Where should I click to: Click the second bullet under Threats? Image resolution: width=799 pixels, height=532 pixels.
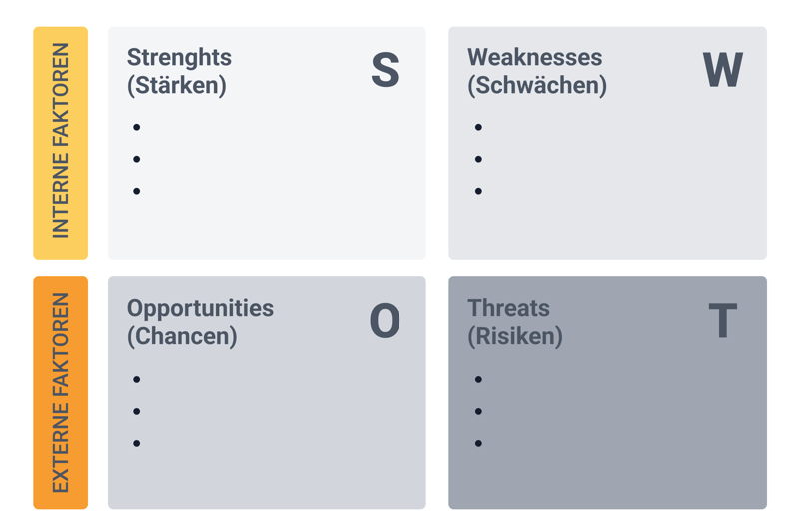pyautogui.click(x=479, y=411)
